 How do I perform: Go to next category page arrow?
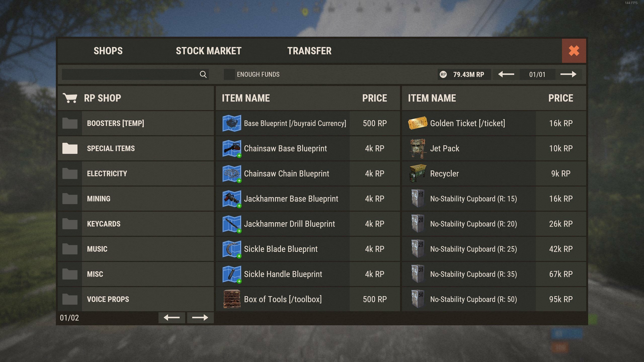coord(200,318)
